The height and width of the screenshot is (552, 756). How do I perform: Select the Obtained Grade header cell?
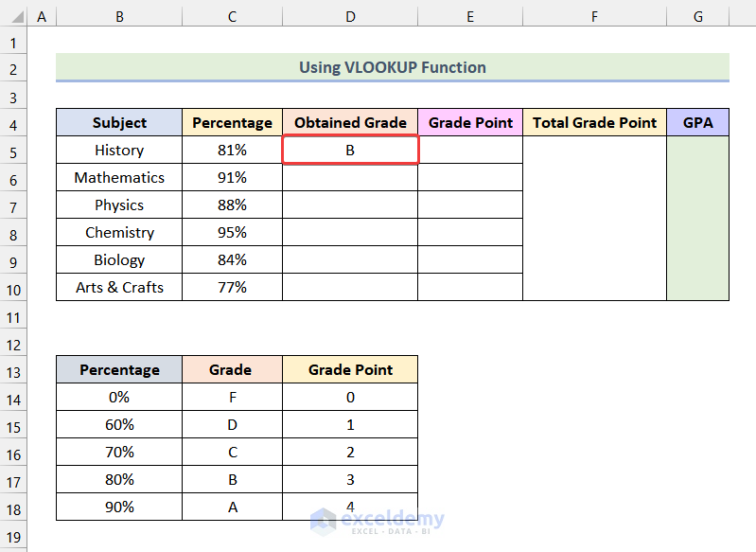click(x=350, y=123)
